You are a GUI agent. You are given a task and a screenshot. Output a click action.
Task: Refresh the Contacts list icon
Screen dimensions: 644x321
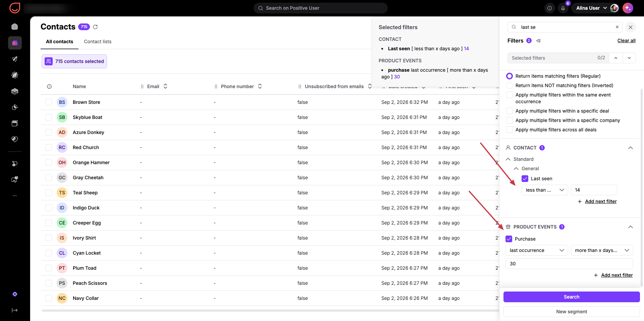(95, 27)
